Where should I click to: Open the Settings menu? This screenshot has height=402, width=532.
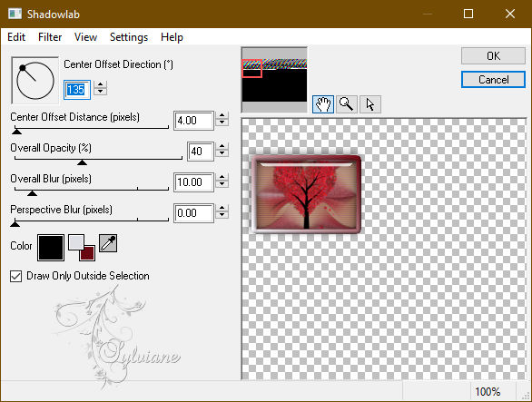coord(129,37)
